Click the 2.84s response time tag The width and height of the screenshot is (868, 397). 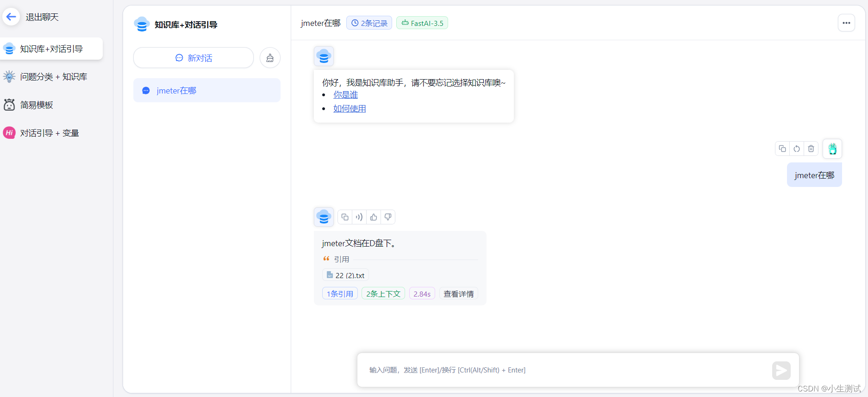(x=422, y=294)
